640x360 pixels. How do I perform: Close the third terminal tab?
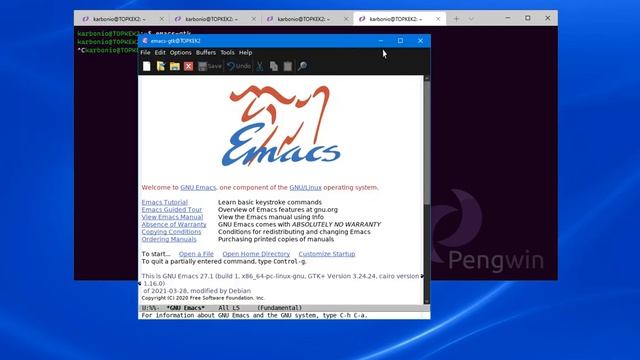click(x=346, y=19)
